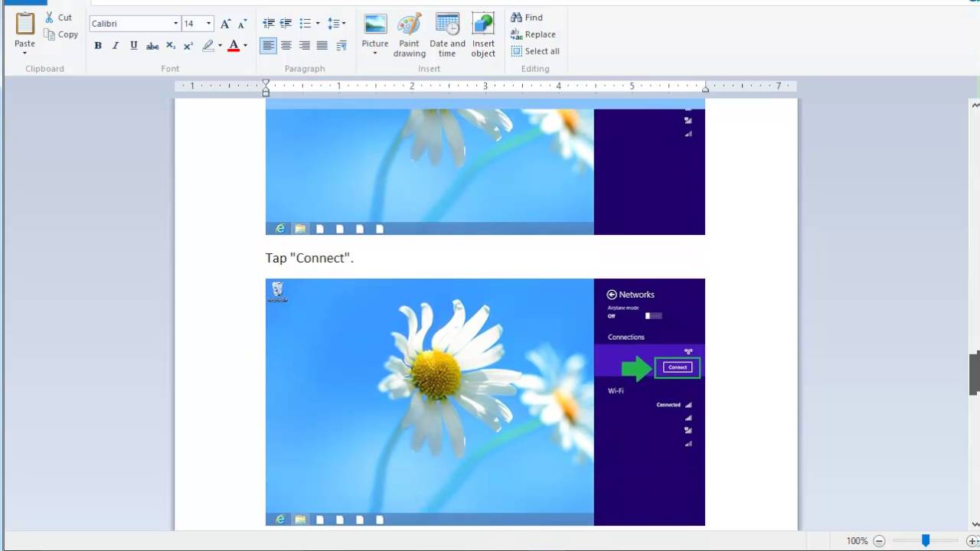The height and width of the screenshot is (551, 980).
Task: Click the vertical scrollbar down arrow
Action: [975, 524]
